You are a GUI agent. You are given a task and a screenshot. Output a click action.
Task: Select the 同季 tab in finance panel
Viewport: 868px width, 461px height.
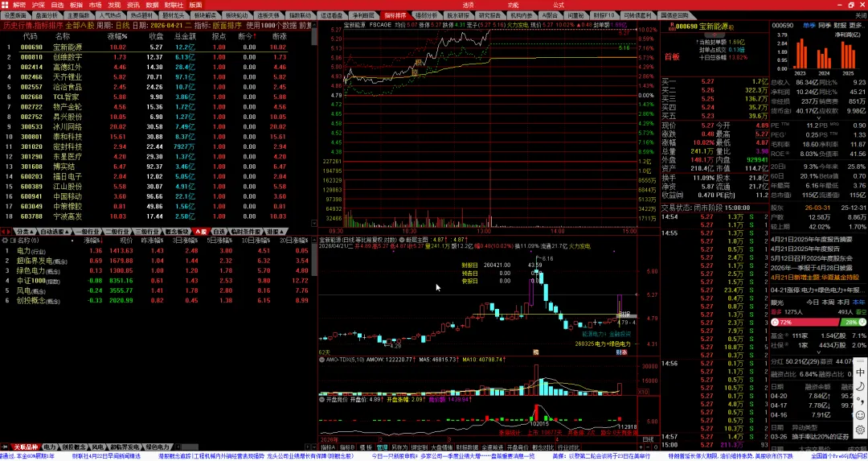825,26
